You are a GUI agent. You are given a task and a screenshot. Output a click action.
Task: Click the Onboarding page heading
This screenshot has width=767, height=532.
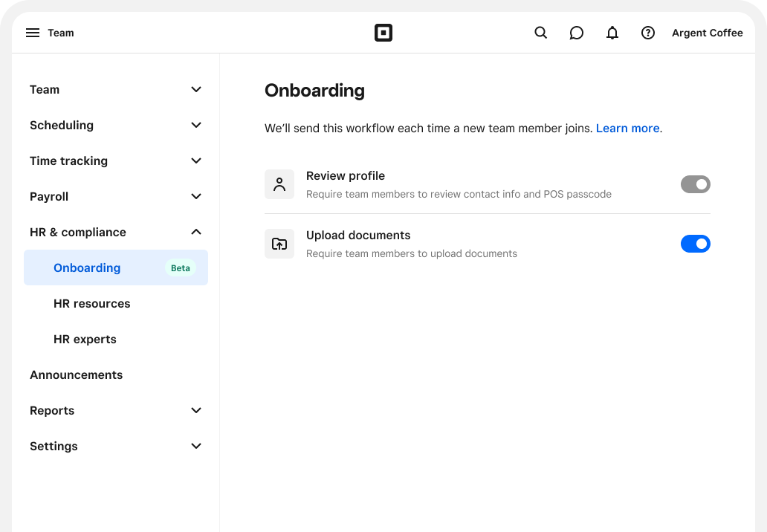click(314, 91)
